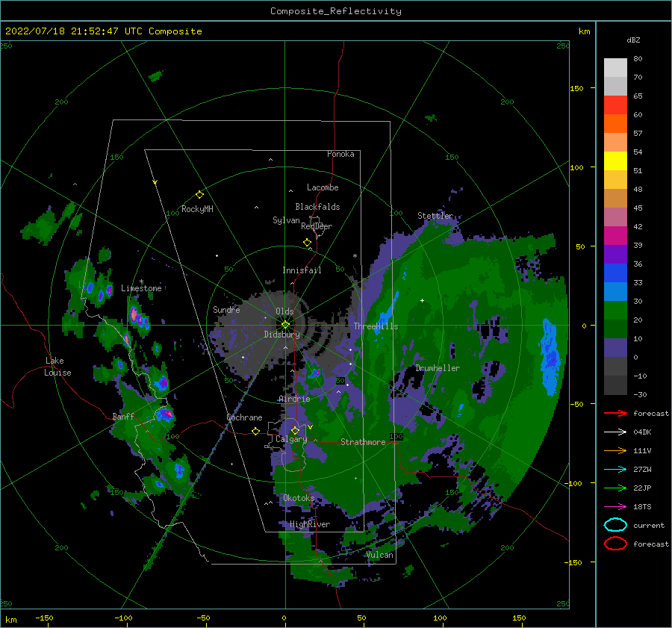The width and height of the screenshot is (672, 628).
Task: Select the Sundre label
Action: [226, 309]
